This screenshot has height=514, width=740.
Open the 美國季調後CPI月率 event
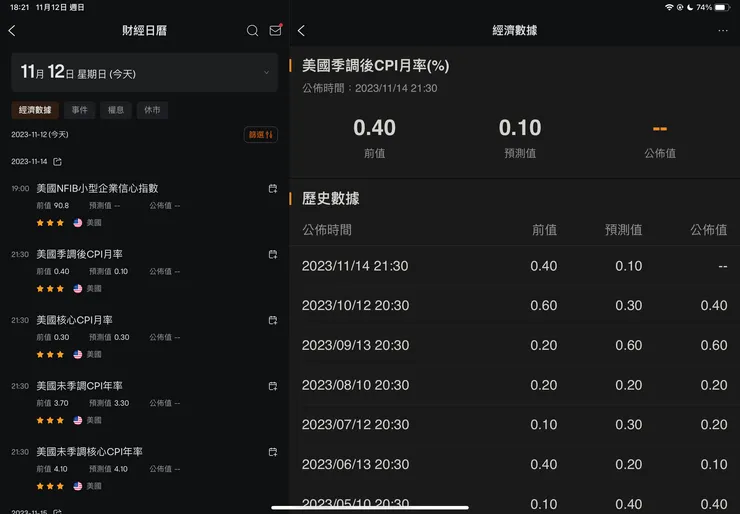(144, 271)
